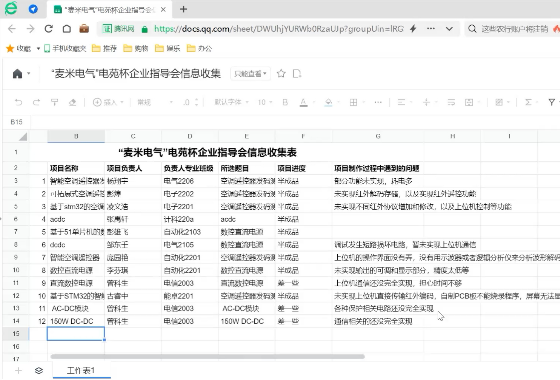Image resolution: width=560 pixels, height=380 pixels.
Task: Toggle bold formatting button B
Action: [x=285, y=102]
